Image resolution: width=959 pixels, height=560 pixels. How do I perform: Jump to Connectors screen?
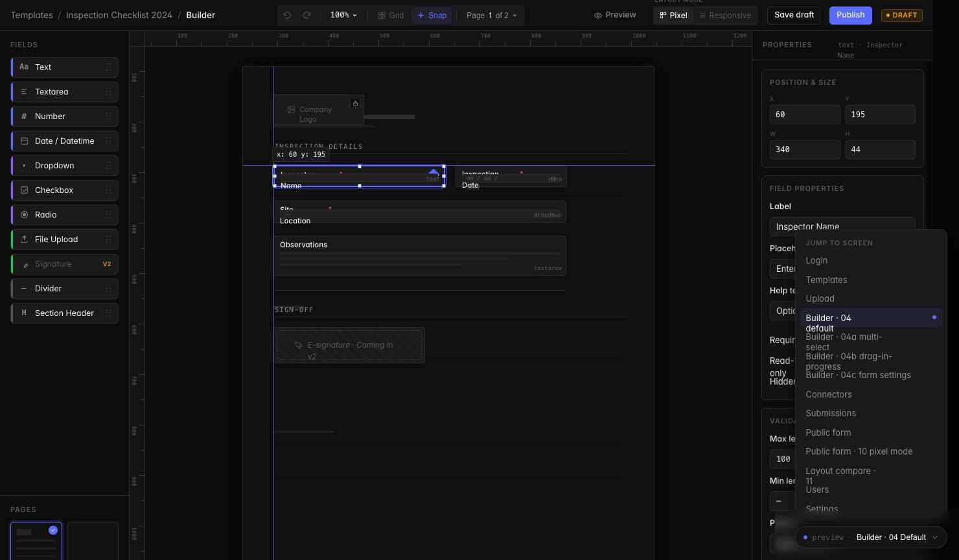click(x=871, y=394)
